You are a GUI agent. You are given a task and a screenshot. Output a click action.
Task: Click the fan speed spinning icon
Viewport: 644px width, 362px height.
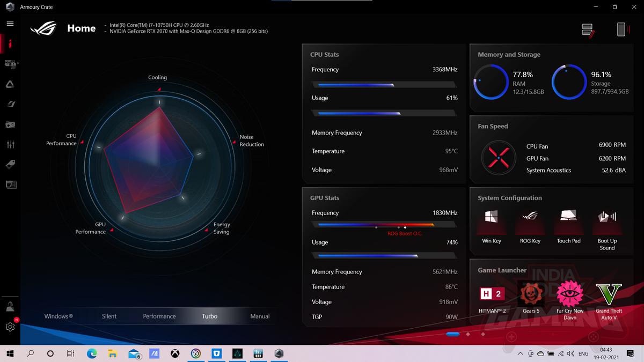coord(499,158)
